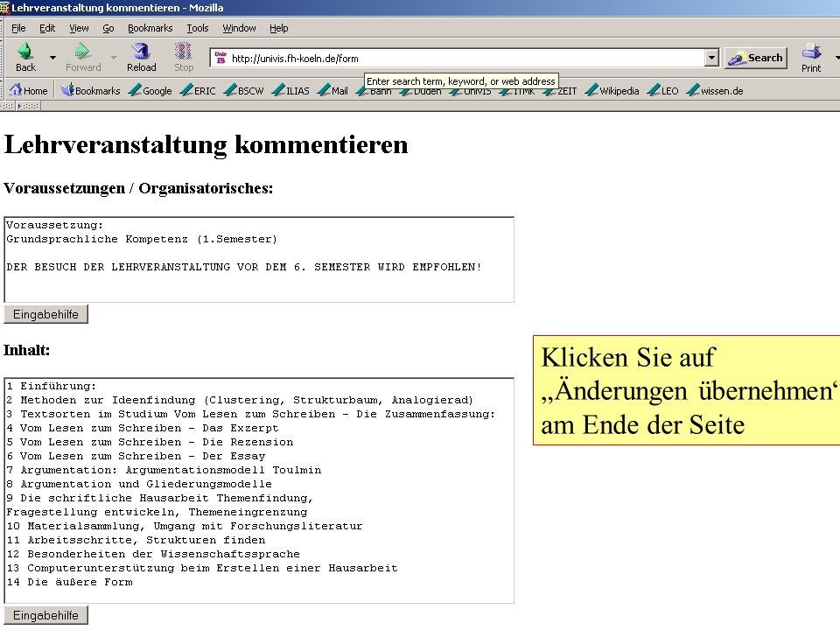Open the ERIC bookmark
840x630 pixels.
[x=199, y=90]
